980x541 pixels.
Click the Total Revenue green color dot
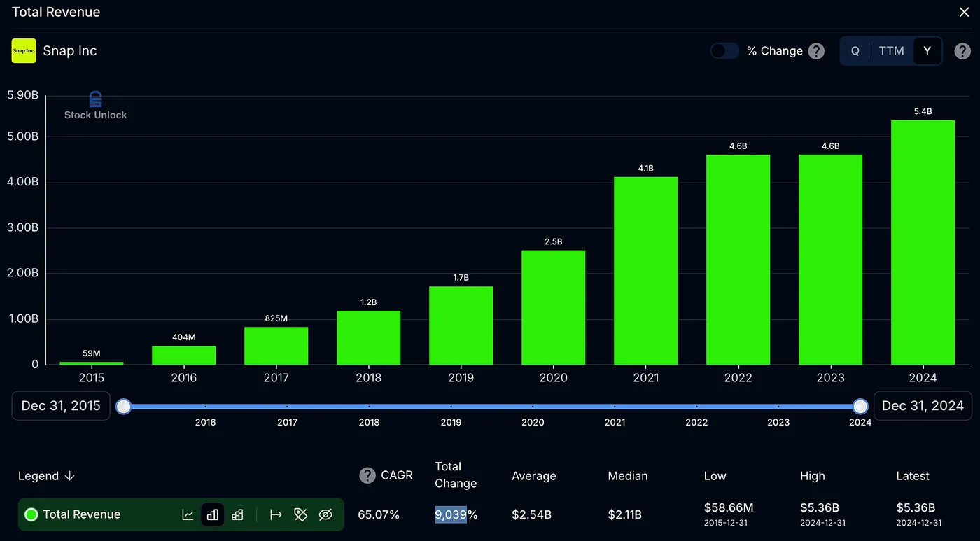(x=31, y=514)
